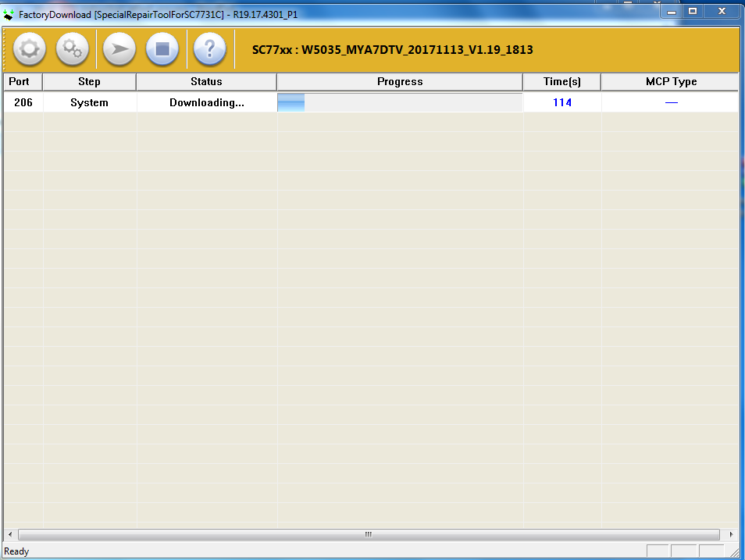Click the download progress bar
Viewport: 745px width, 560px height.
(x=400, y=102)
